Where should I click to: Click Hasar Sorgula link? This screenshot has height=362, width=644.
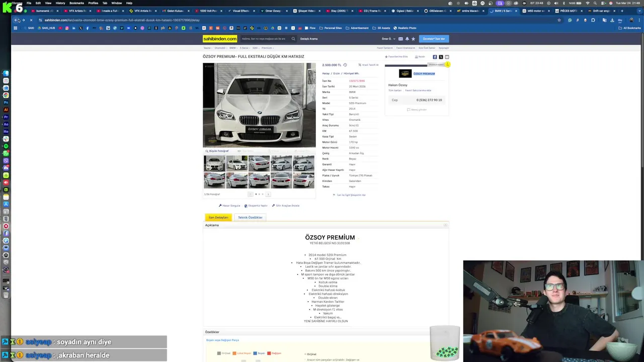(229, 206)
